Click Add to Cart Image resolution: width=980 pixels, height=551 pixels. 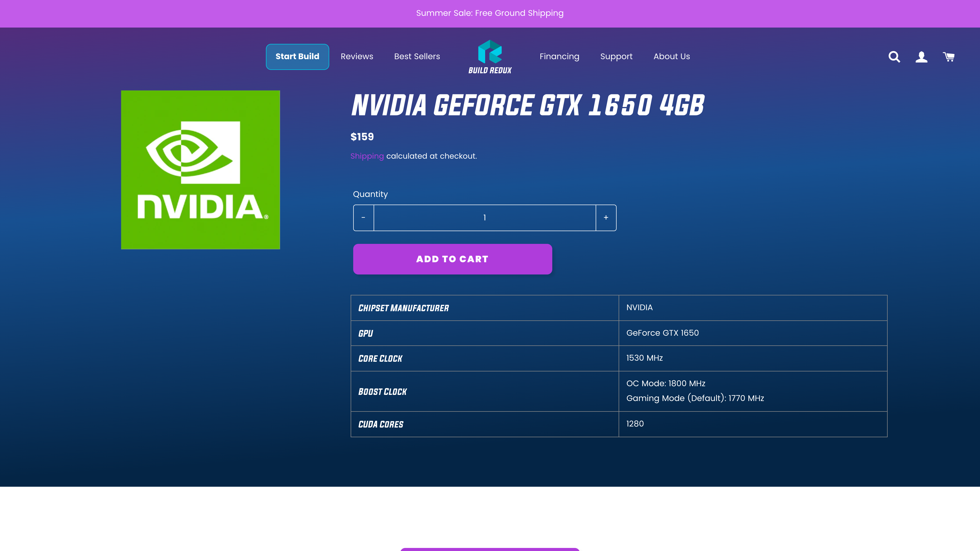tap(452, 259)
